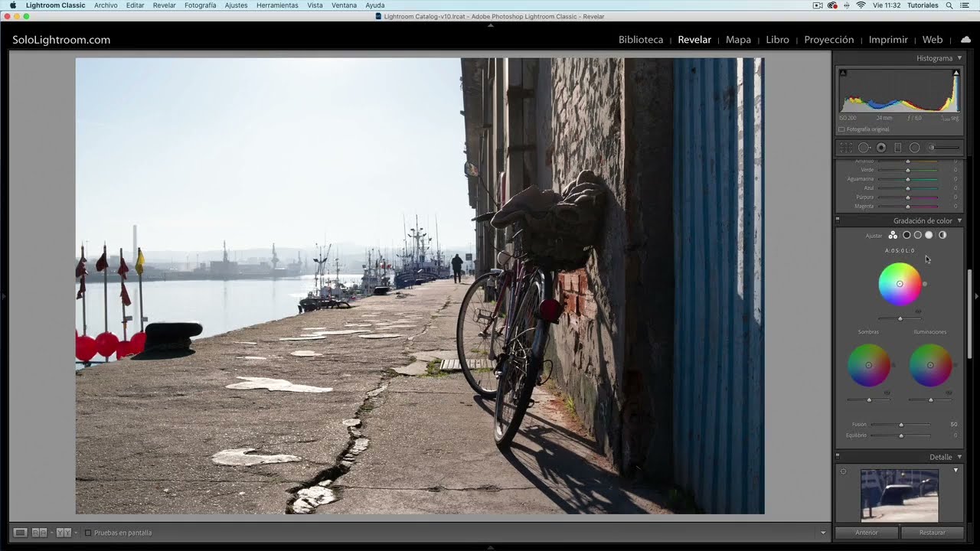The image size is (980, 551).
Task: Toggle Gradación de color panel switch
Action: coord(838,220)
